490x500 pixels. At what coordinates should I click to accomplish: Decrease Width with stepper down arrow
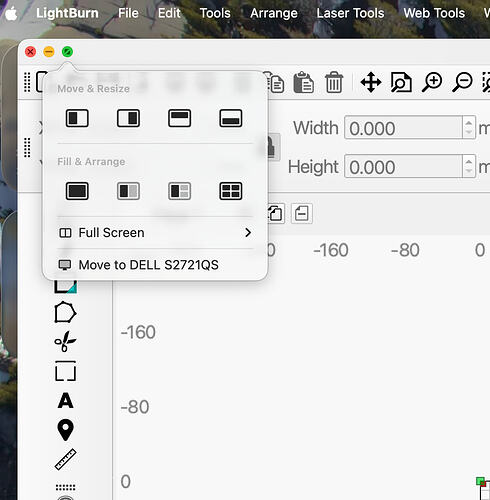[x=469, y=132]
